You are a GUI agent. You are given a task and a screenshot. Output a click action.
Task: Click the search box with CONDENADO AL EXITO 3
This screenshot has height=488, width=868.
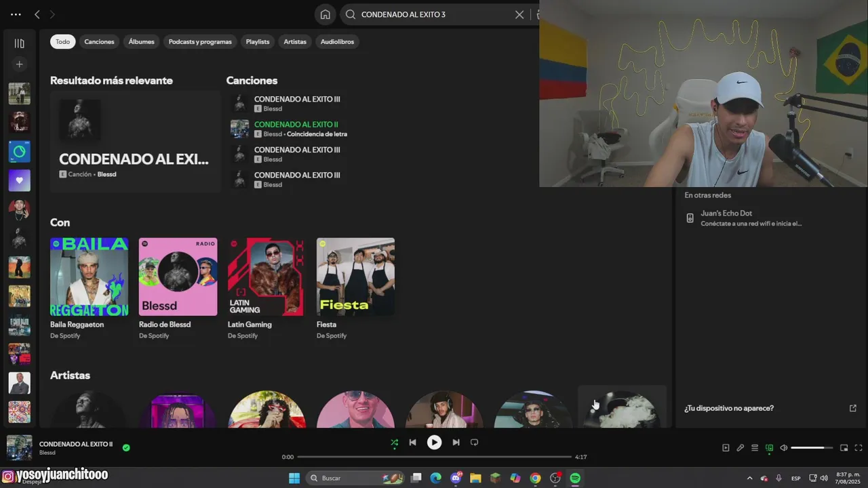[434, 14]
